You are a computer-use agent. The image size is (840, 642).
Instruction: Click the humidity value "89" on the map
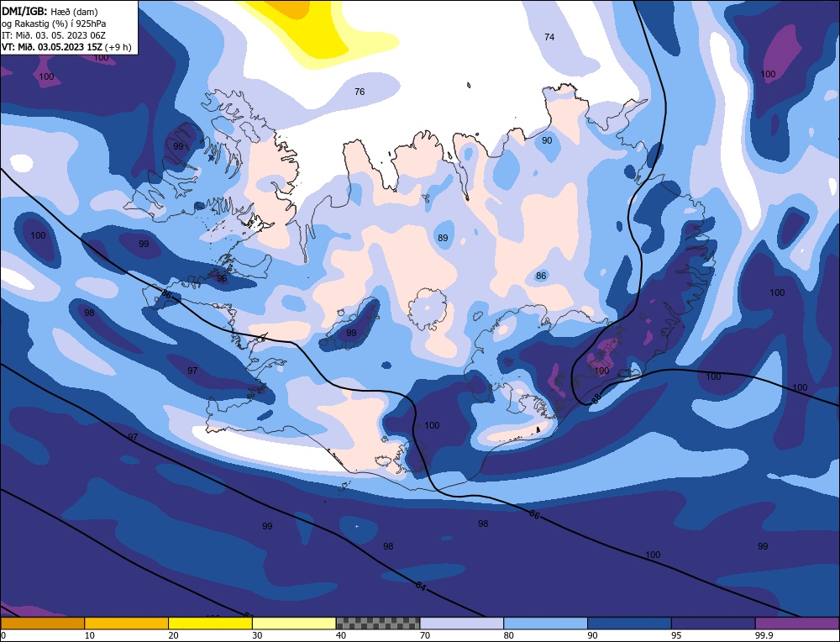[443, 238]
